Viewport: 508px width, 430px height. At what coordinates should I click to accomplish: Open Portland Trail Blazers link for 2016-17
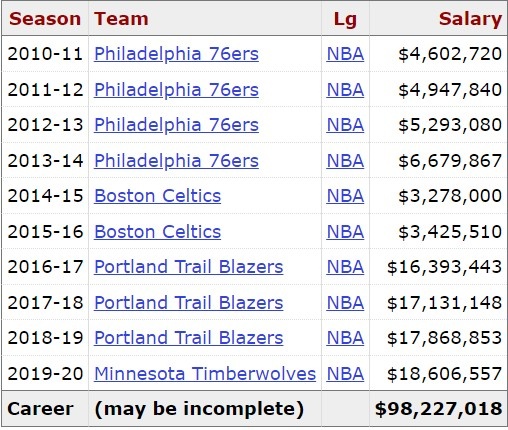189,267
